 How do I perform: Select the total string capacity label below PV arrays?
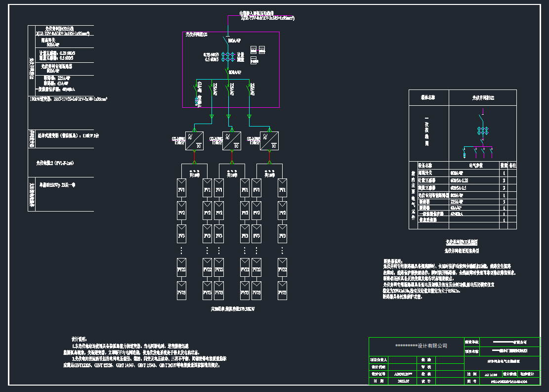coord(236,308)
